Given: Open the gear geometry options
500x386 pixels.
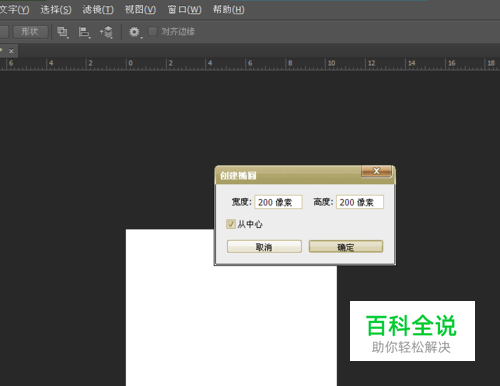Looking at the screenshot, I should click(135, 32).
